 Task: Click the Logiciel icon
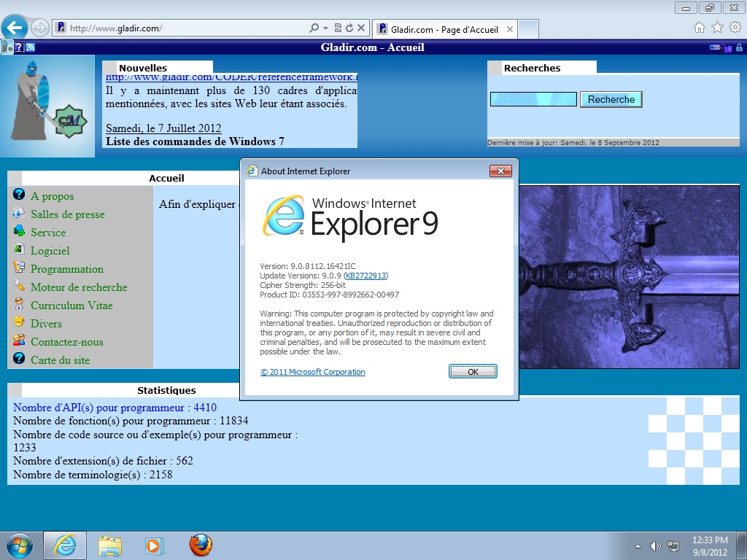point(19,249)
